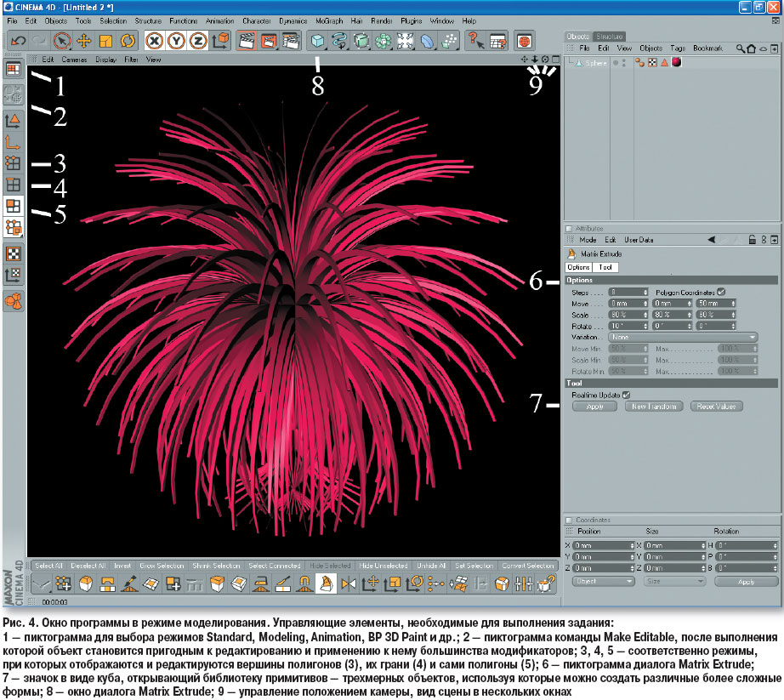Image resolution: width=784 pixels, height=700 pixels.
Task: Open the Size mode dropdown in Coordinates
Action: pyautogui.click(x=673, y=582)
